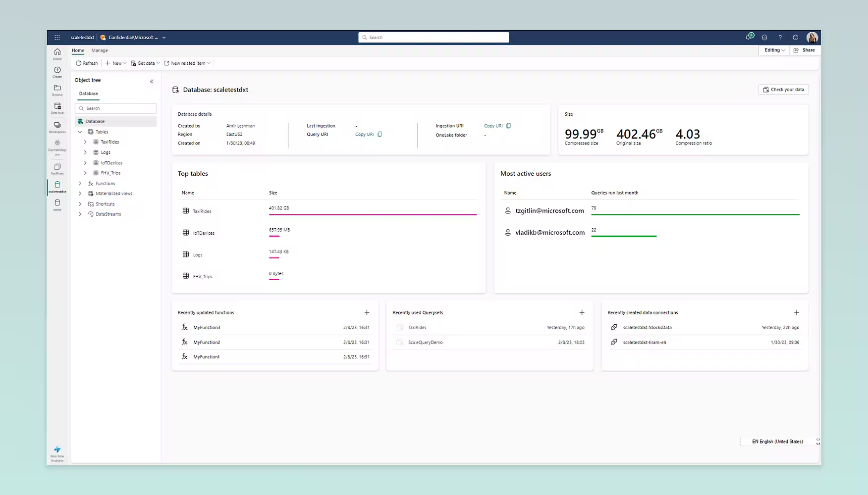Click scaletestdxt-StocksData connection icon
868x495 pixels.
pyautogui.click(x=614, y=327)
